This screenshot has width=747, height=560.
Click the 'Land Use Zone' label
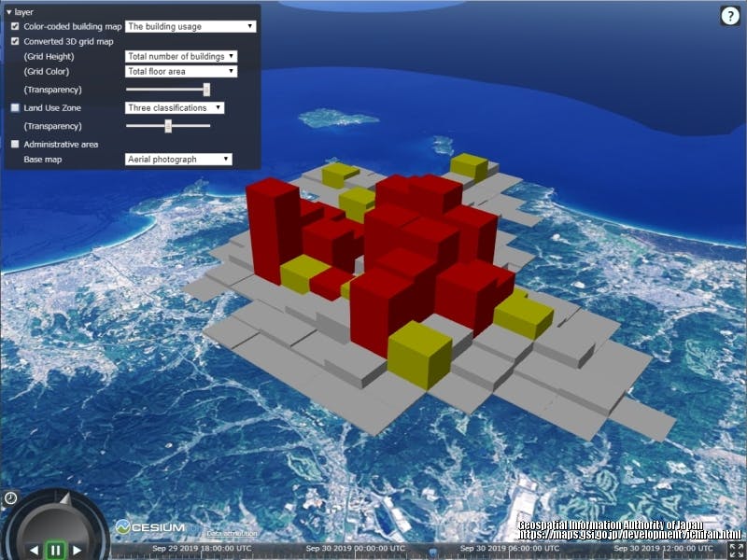click(52, 107)
